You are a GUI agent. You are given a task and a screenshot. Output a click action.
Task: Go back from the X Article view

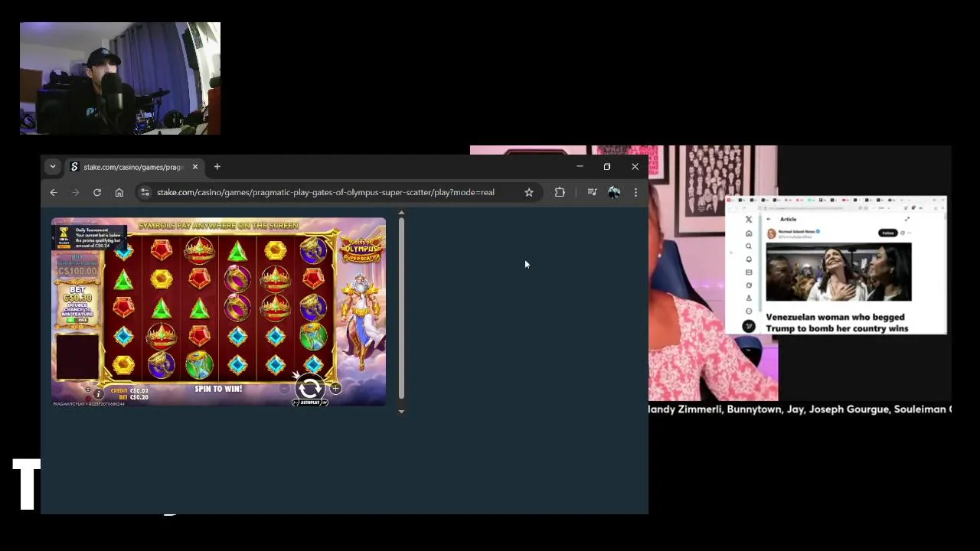point(769,220)
